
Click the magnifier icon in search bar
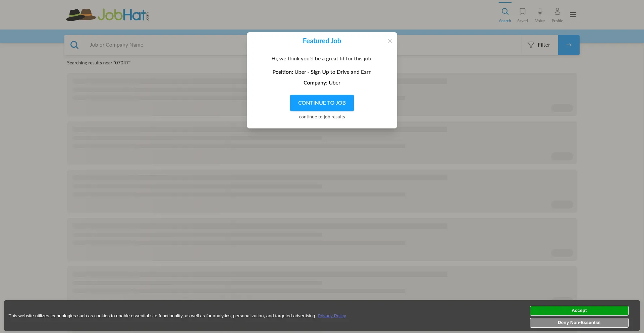click(74, 45)
